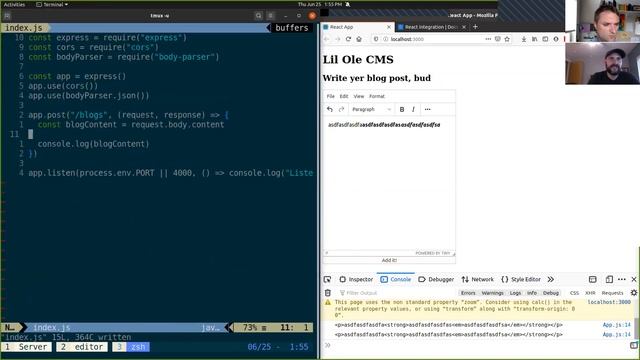This screenshot has height=360, width=640.
Task: Toggle console multi-line editor icon
Action: 634,346
